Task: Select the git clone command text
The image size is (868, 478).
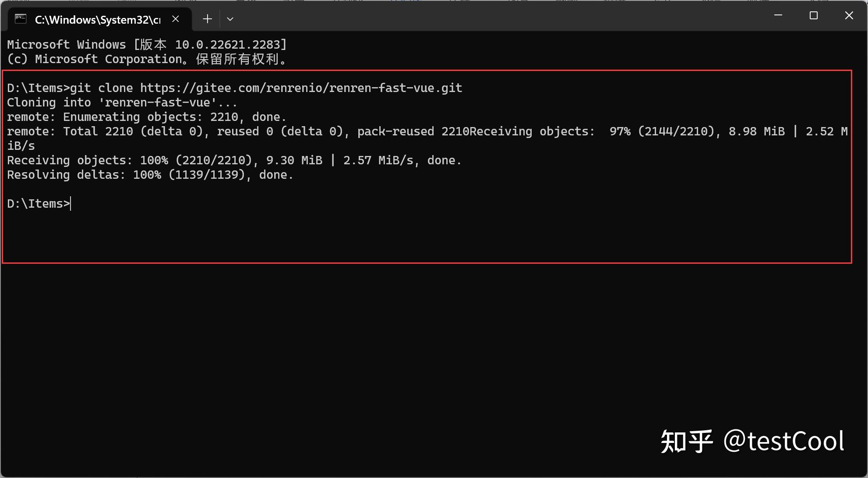Action: (x=103, y=88)
